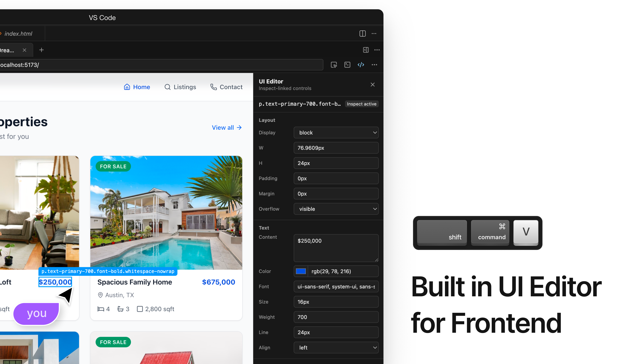Open ellipsis menu in browser tab row
Screen dimensions: 633x364
click(377, 50)
